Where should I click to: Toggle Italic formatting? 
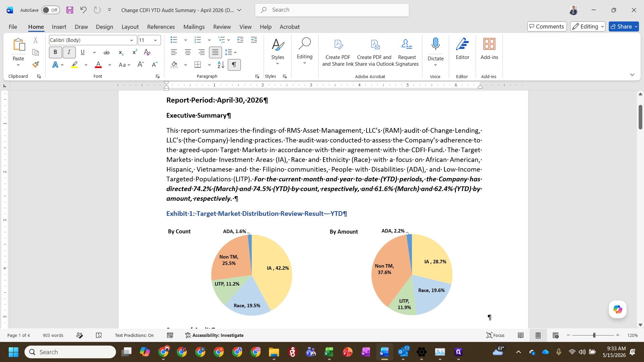[69, 52]
